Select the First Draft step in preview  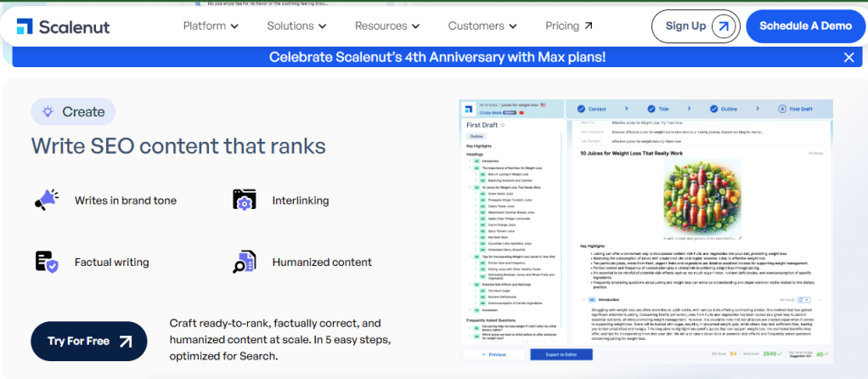[799, 109]
